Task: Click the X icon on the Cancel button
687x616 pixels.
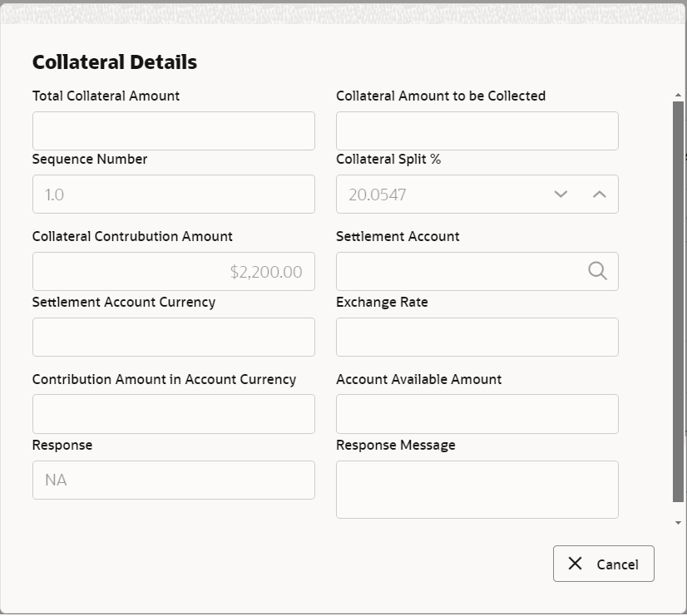Action: pyautogui.click(x=575, y=564)
